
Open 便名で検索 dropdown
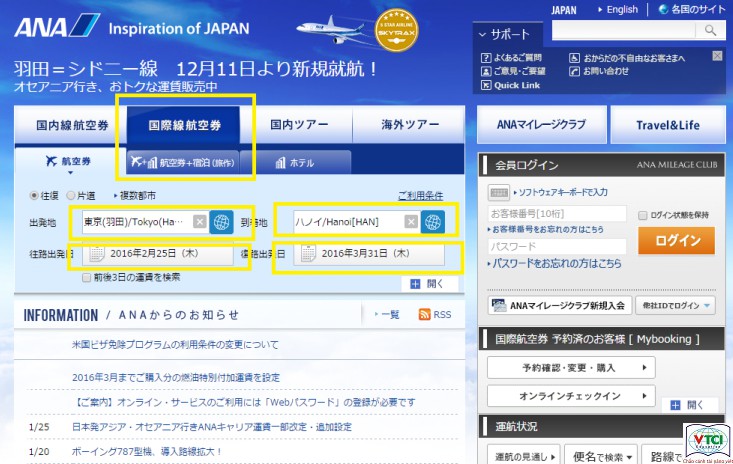tap(601, 456)
